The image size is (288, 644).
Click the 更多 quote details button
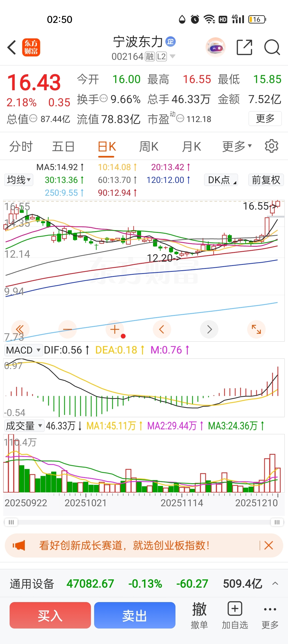265,118
